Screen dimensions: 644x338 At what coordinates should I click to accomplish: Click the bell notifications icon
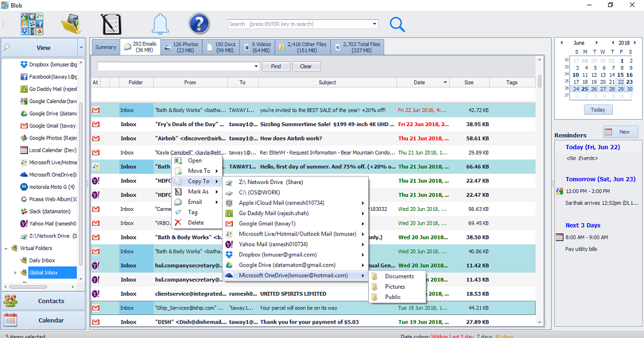(159, 23)
